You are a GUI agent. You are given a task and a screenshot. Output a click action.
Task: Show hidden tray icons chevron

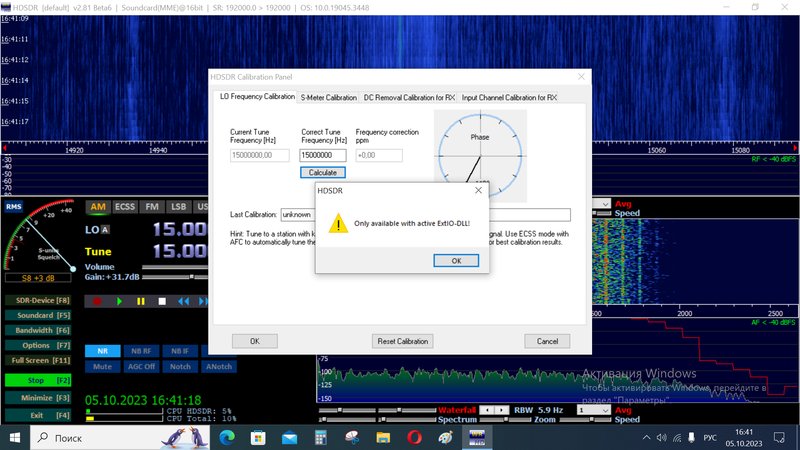point(646,438)
